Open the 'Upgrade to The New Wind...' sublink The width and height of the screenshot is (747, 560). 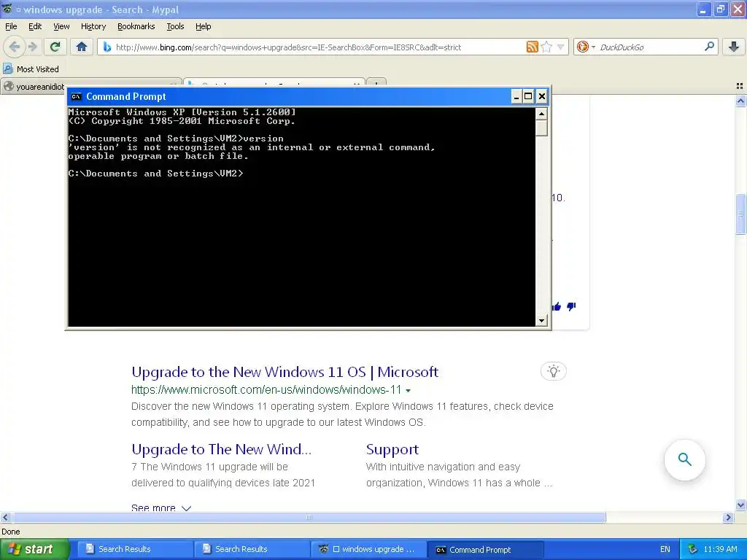click(x=222, y=449)
